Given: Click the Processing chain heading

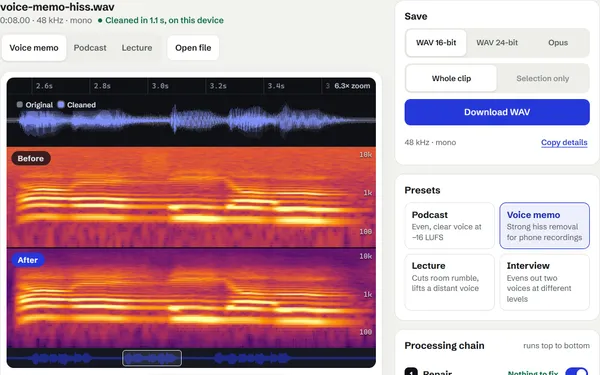Looking at the screenshot, I should [444, 346].
